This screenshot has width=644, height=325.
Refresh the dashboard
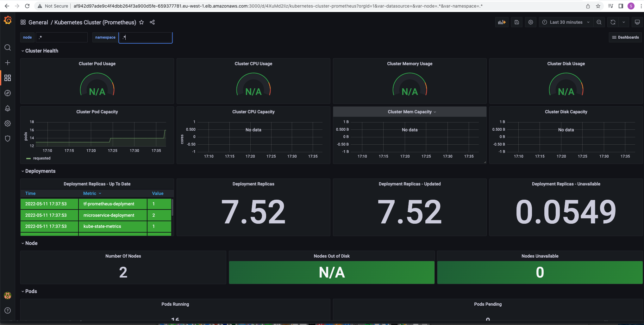point(613,22)
